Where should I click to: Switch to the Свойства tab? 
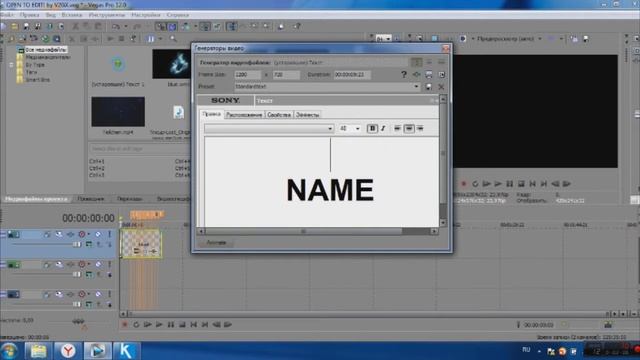tap(279, 115)
